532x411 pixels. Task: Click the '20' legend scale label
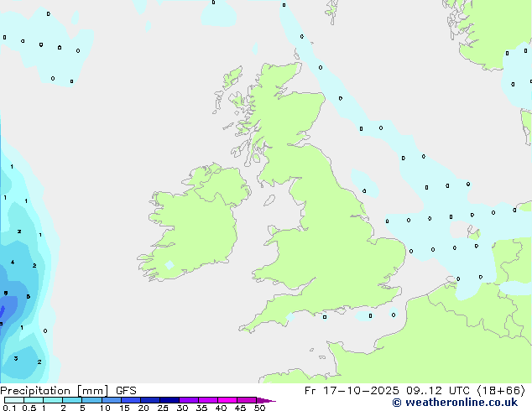point(143,408)
